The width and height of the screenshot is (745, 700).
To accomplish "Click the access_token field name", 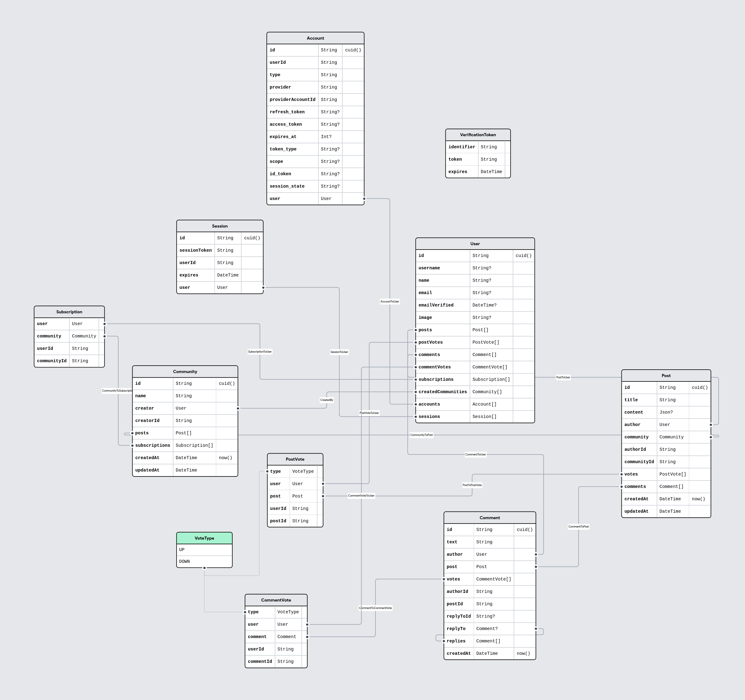I will point(286,124).
